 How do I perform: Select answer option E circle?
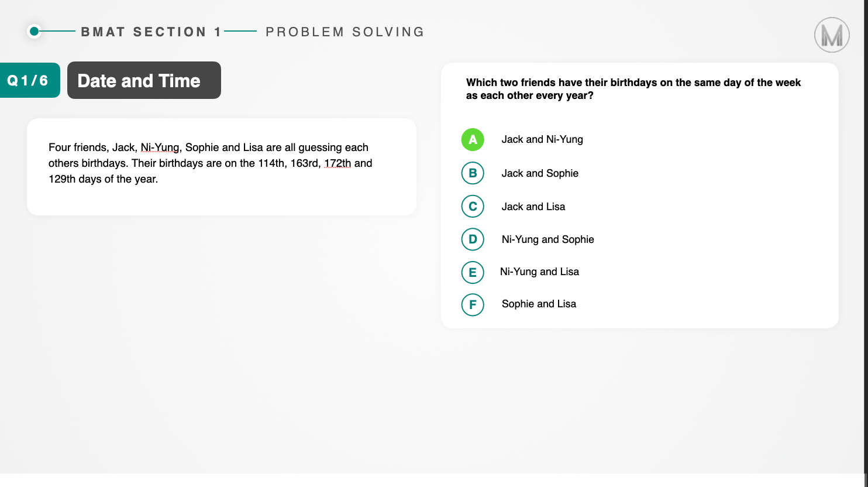coord(473,272)
